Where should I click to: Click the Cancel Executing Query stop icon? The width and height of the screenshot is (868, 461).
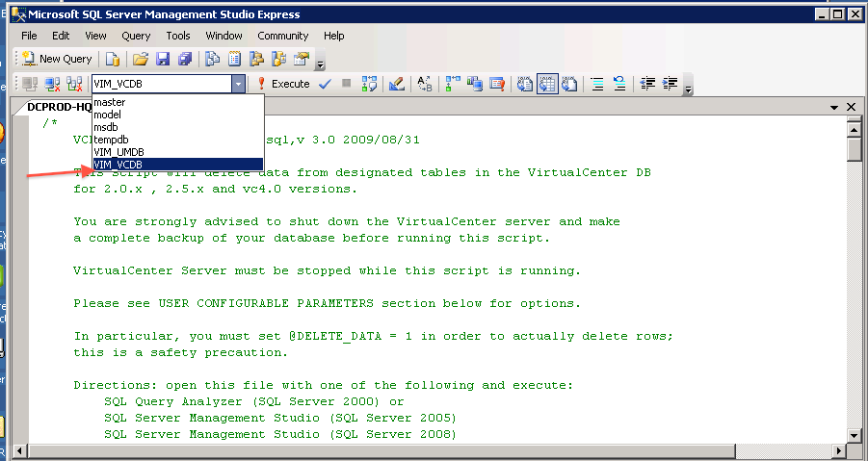(x=347, y=84)
